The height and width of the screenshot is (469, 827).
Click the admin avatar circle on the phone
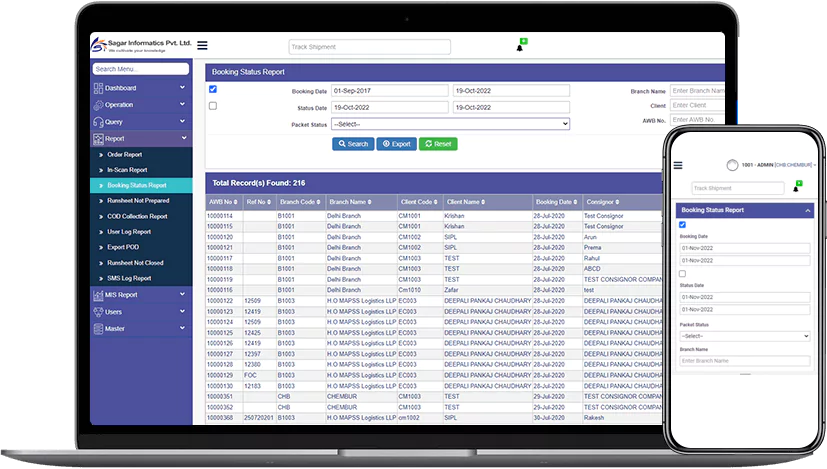732,165
